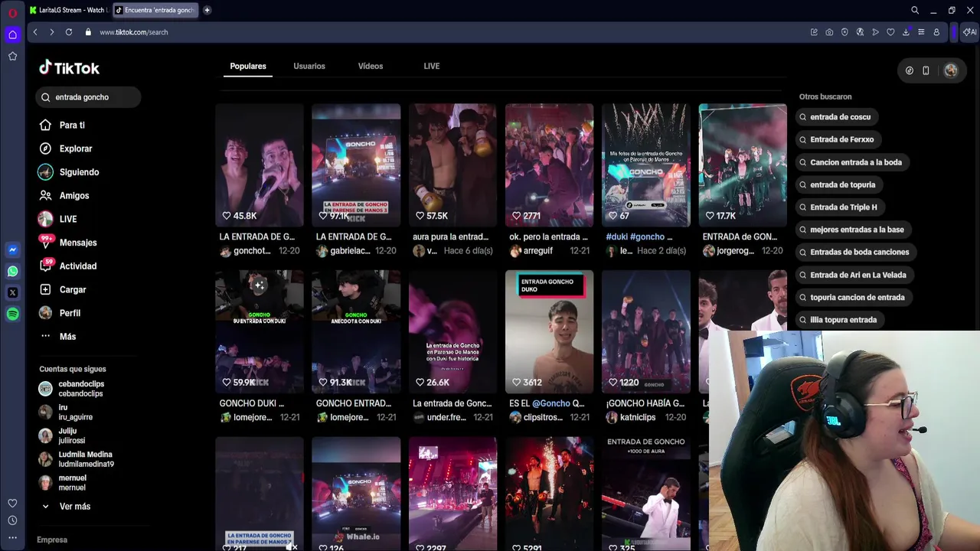
Task: Open followed account Ludmila Medina
Action: (x=77, y=459)
